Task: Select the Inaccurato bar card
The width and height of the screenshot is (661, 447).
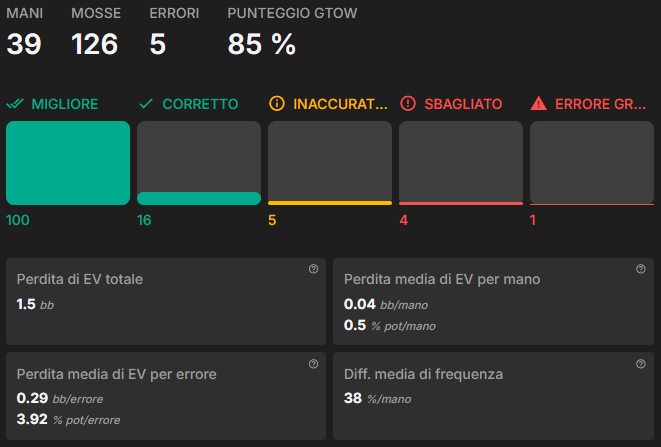Action: click(330, 163)
